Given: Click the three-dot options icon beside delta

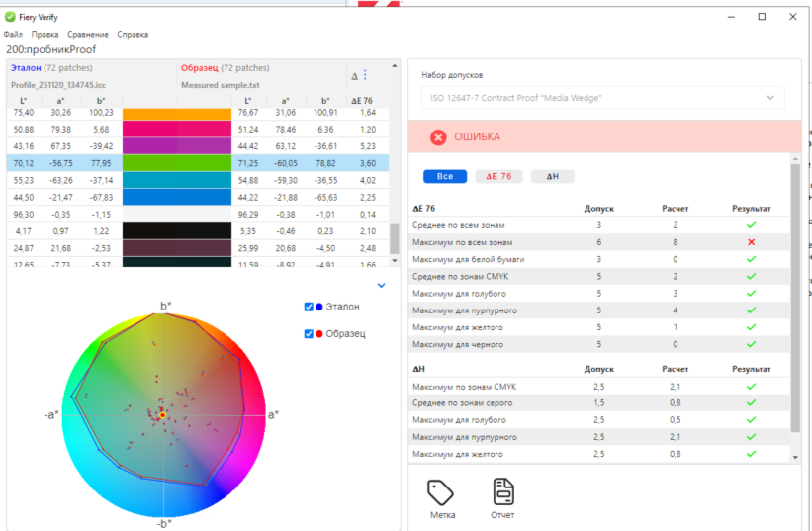Looking at the screenshot, I should (365, 75).
